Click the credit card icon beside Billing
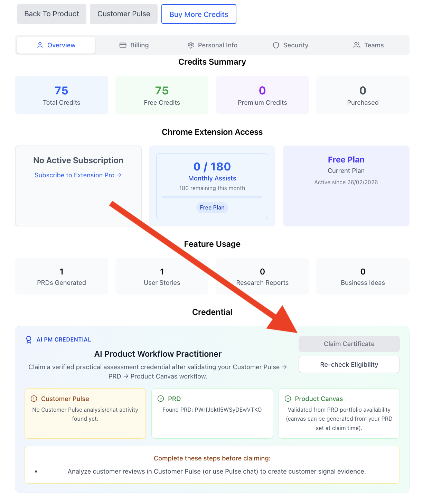This screenshot has height=504, width=423. click(123, 45)
